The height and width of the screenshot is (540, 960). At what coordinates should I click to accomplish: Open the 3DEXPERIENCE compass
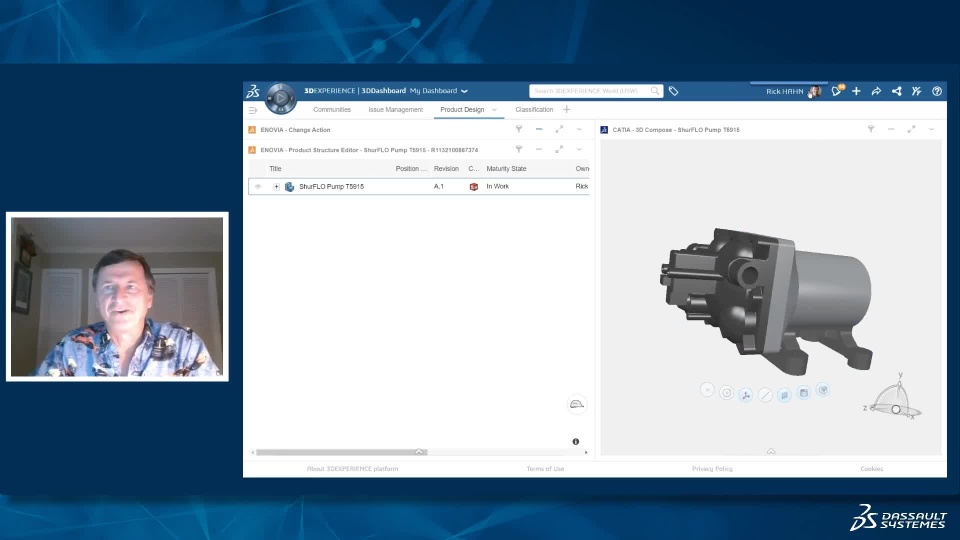280,98
